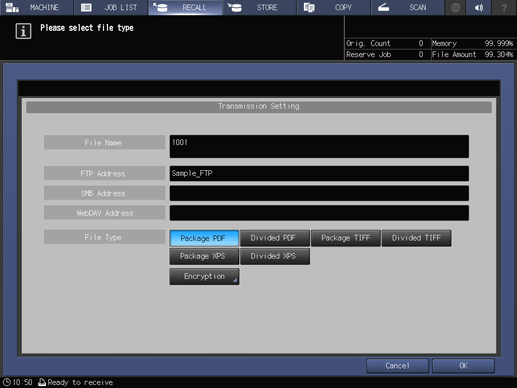Switch to the JOB LIST tab
Screen dimensions: 517x388
111,7
